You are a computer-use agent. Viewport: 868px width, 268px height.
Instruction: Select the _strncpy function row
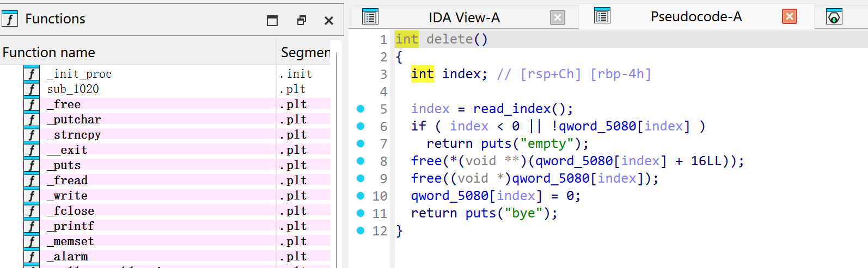tap(165, 135)
